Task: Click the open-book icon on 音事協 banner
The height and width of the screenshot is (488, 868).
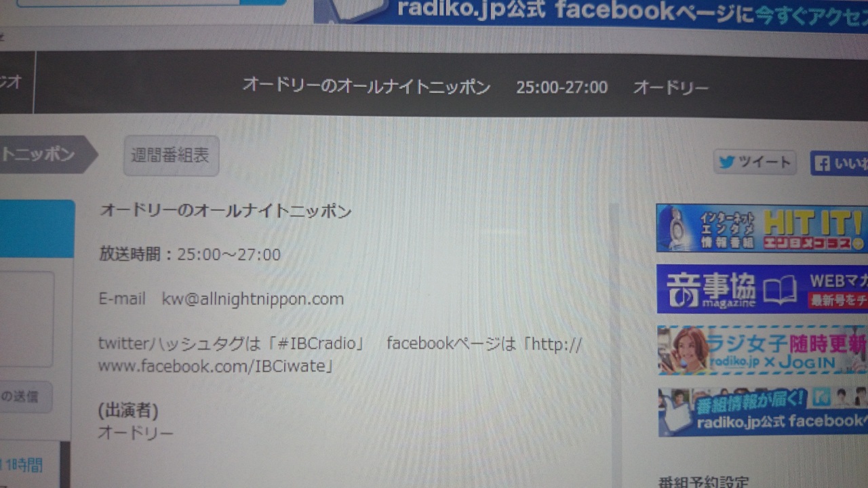Action: click(780, 290)
